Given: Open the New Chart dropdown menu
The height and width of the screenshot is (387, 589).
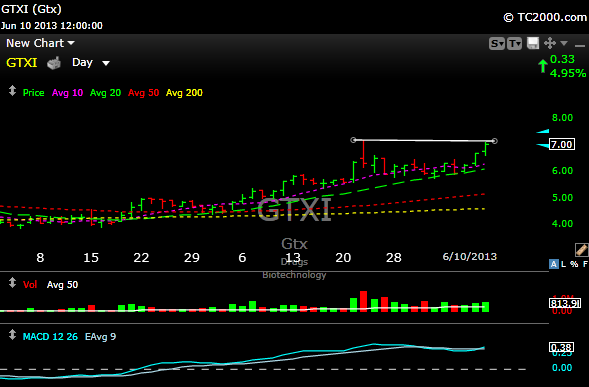Looking at the screenshot, I should pos(40,43).
